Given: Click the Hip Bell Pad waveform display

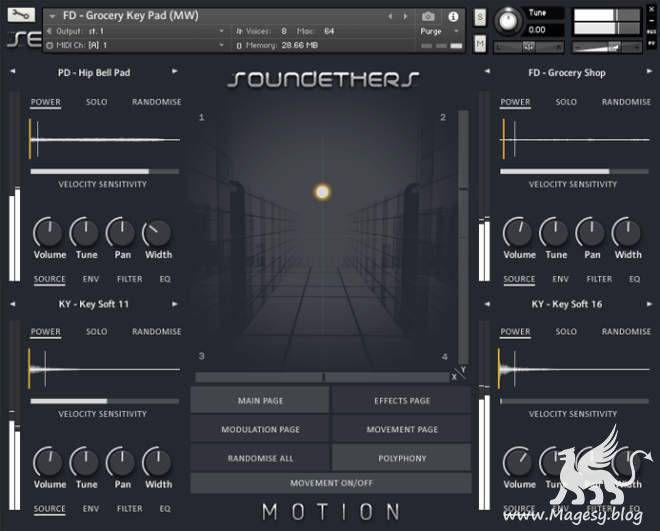Looking at the screenshot, I should coord(105,139).
